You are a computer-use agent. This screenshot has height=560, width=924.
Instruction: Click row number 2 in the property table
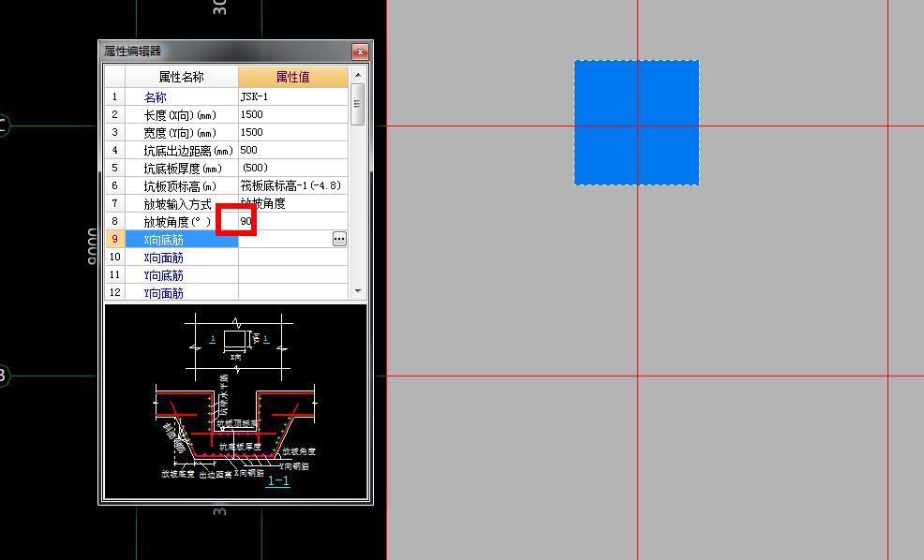click(x=115, y=114)
